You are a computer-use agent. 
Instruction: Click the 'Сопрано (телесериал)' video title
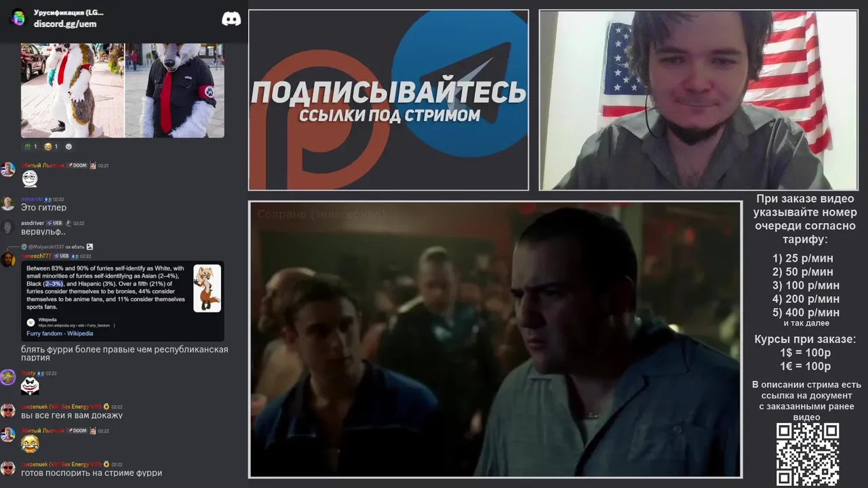[x=321, y=214]
